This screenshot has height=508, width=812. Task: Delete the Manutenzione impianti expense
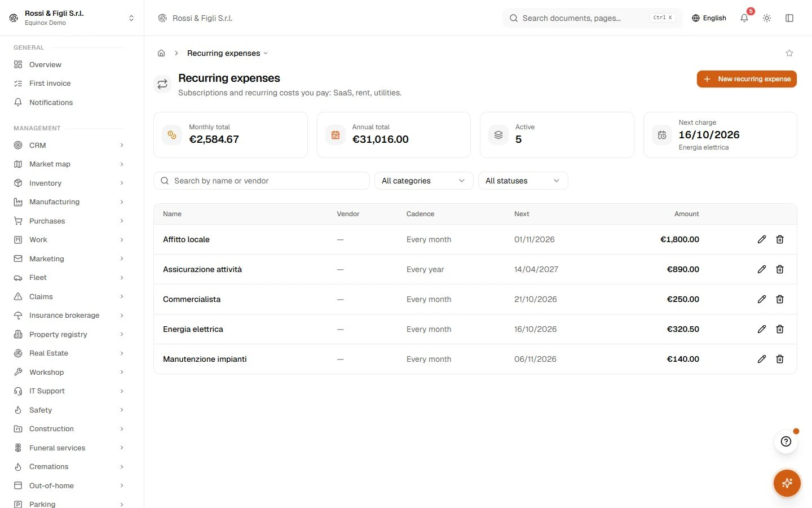click(780, 359)
